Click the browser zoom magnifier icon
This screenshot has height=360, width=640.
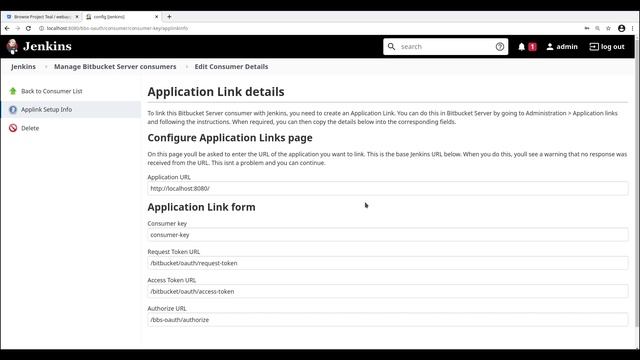[597, 28]
